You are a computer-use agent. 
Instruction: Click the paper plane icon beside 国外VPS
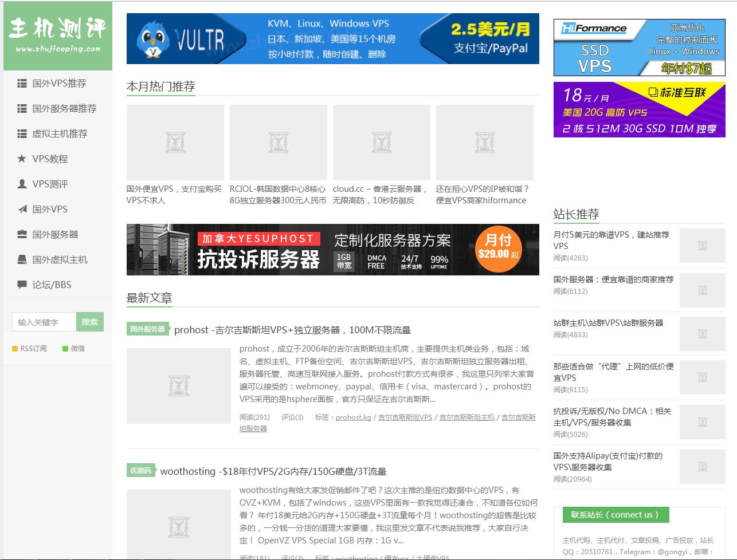click(x=22, y=209)
